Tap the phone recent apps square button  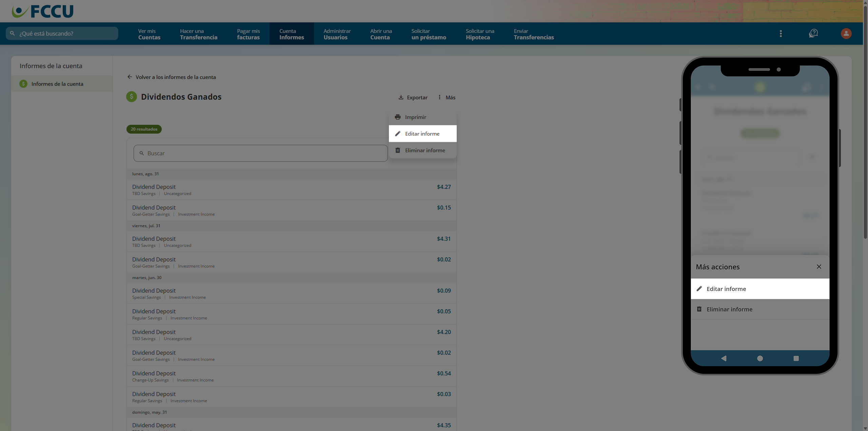[x=796, y=358]
